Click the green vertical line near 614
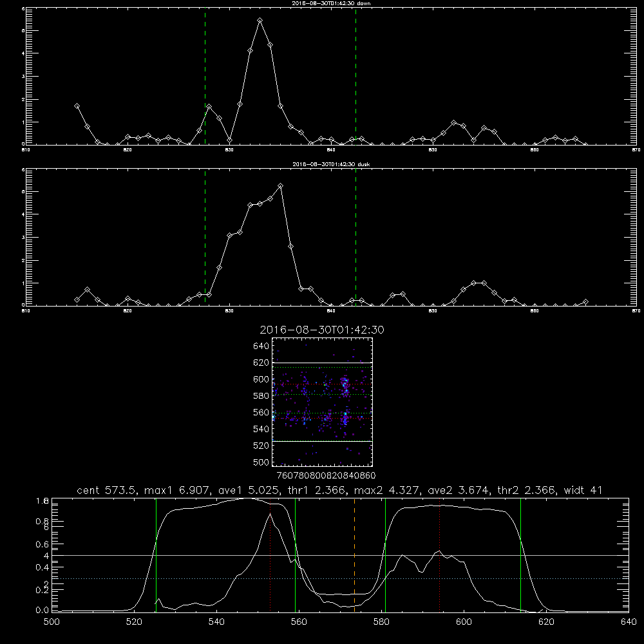644x644 pixels. (520, 555)
